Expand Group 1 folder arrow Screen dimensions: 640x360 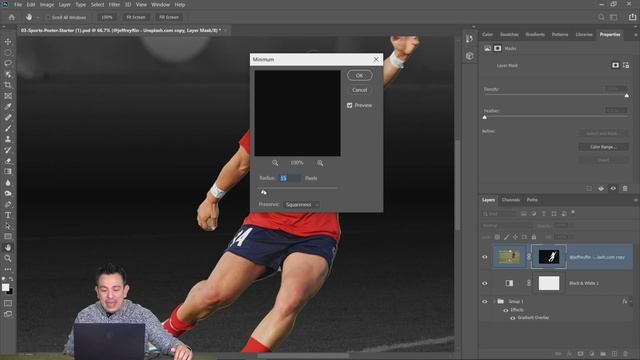point(494,302)
